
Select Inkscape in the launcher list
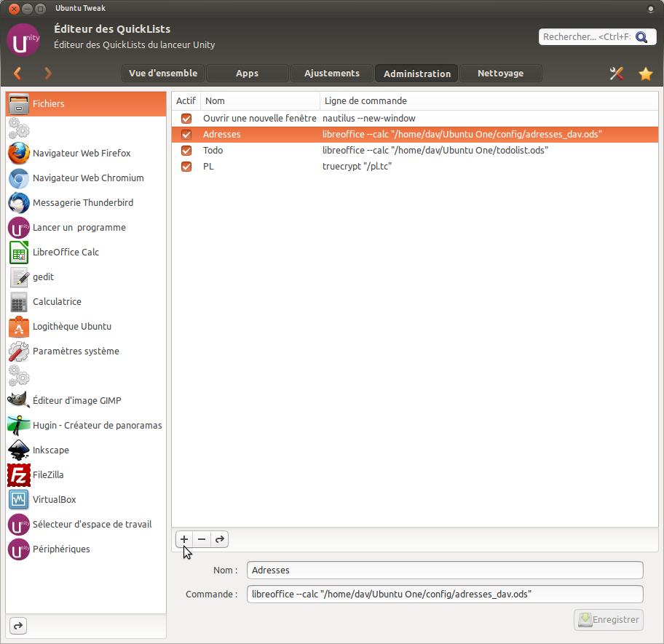(x=51, y=450)
